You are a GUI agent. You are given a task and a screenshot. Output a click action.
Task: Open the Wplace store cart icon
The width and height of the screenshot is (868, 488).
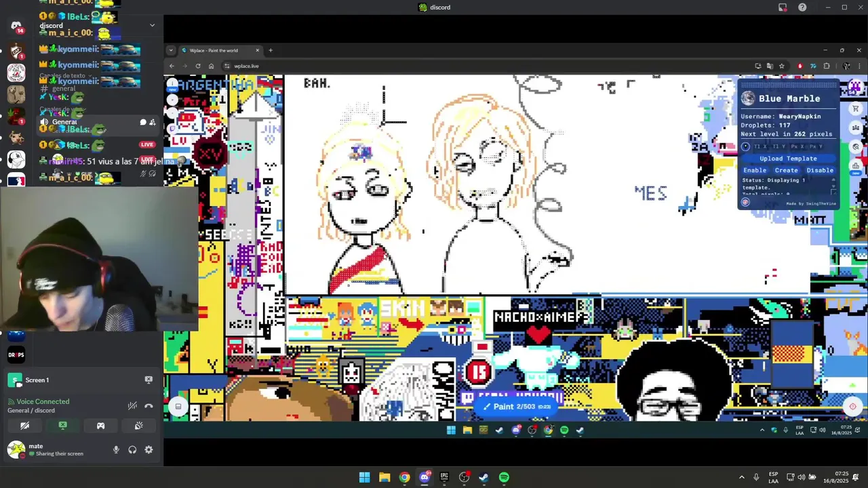coord(856,108)
